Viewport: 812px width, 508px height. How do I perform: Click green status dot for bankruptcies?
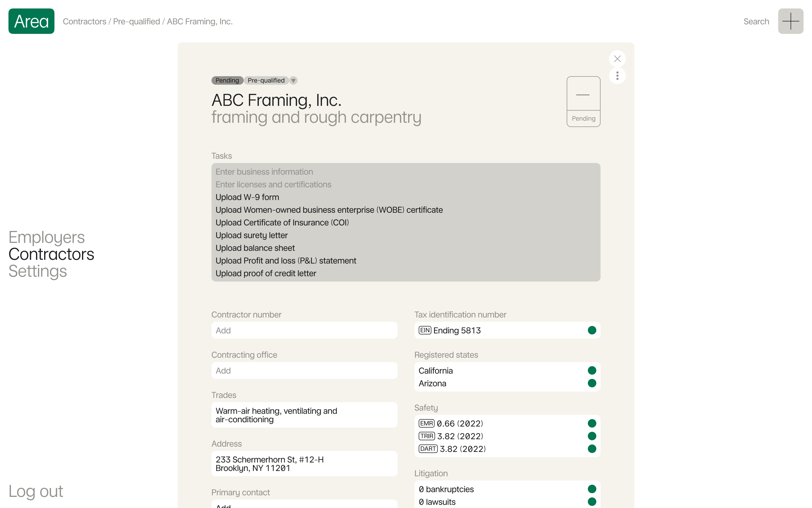tap(592, 489)
